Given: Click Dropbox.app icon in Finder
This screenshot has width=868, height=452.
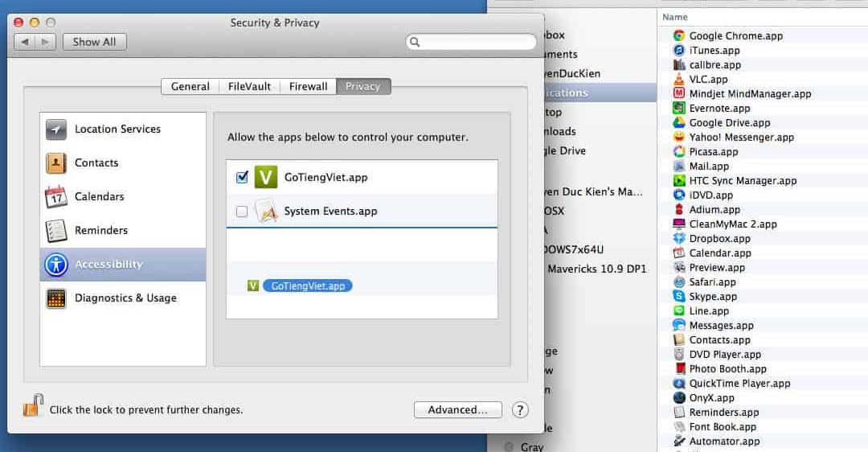Looking at the screenshot, I should coord(678,239).
